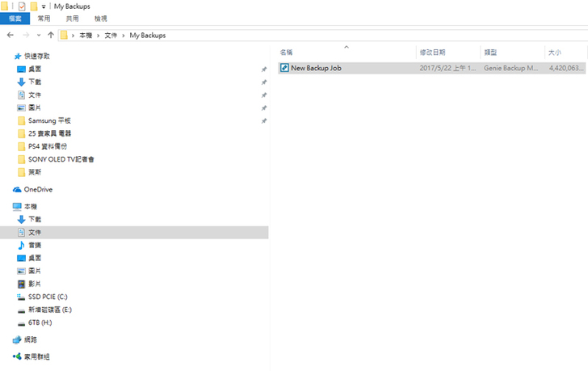Click the pin icon beside pinned 下載

[264, 82]
